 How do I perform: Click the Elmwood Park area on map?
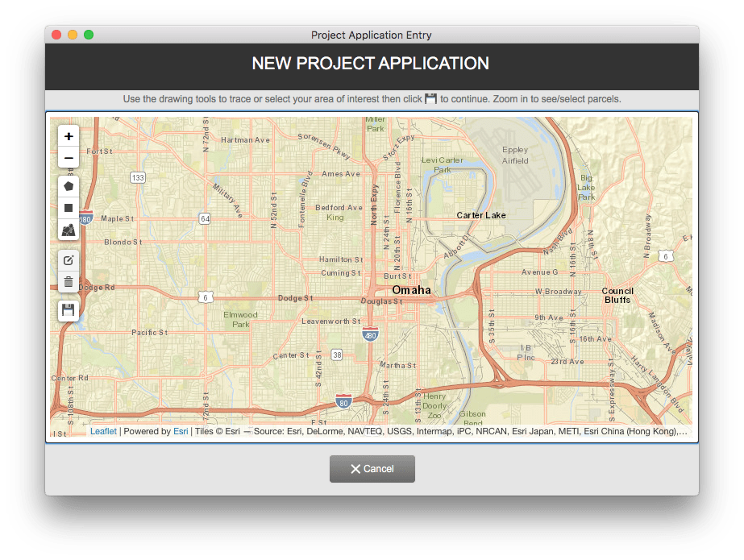[x=240, y=320]
